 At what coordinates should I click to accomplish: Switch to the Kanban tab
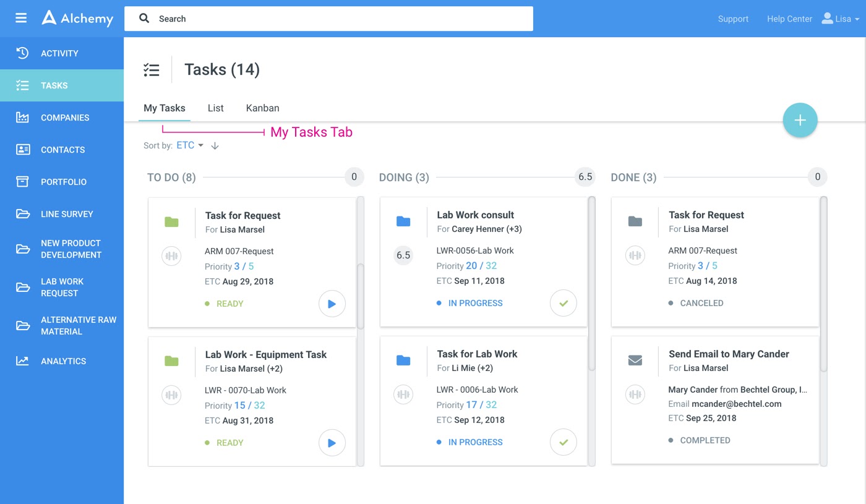pyautogui.click(x=263, y=108)
